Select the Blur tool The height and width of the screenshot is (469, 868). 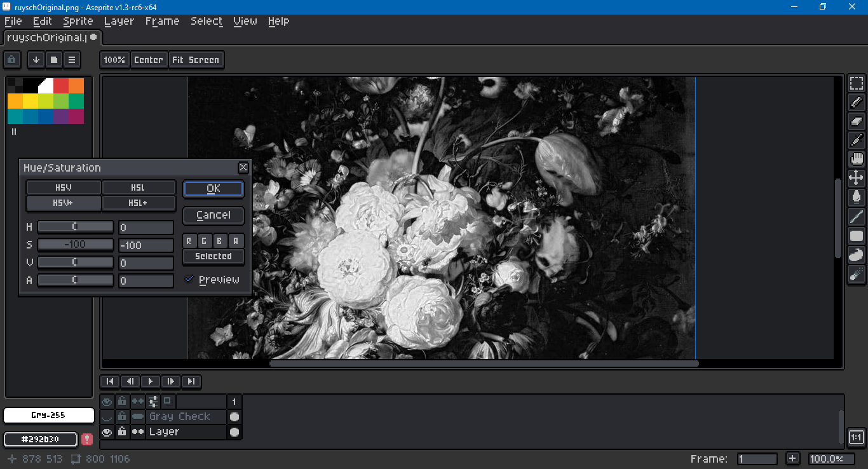pos(857,274)
